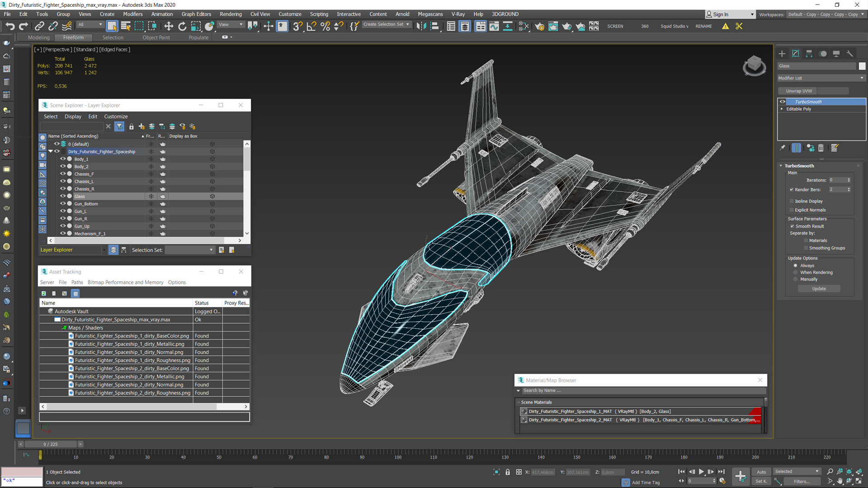The width and height of the screenshot is (868, 488).
Task: Activate the Select and Move tool
Action: tap(168, 26)
